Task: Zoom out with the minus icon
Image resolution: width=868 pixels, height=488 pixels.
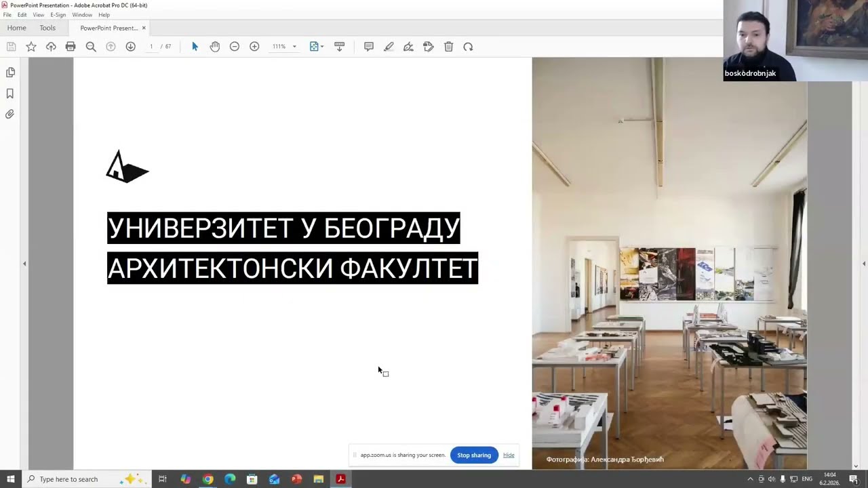Action: point(235,47)
